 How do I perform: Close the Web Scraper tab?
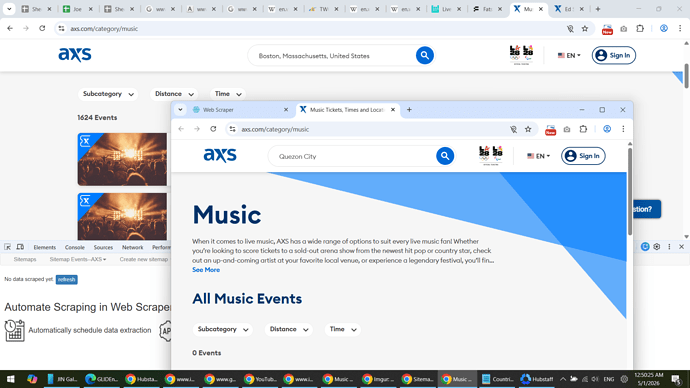pos(286,110)
